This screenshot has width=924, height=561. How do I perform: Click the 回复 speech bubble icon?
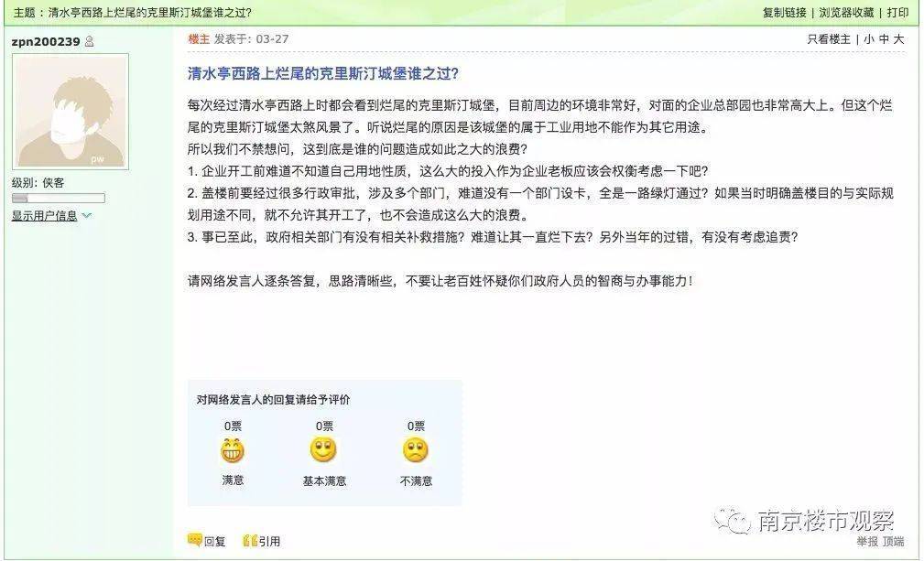(x=194, y=540)
